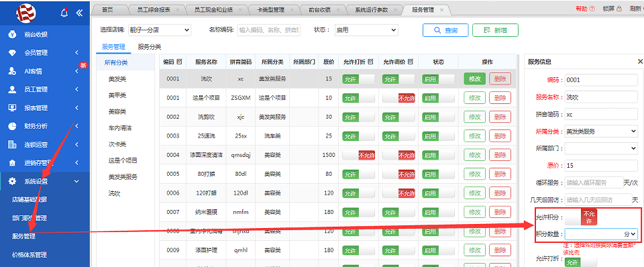Open the 选择店铺 store dropdown
The height and width of the screenshot is (267, 644).
[160, 30]
